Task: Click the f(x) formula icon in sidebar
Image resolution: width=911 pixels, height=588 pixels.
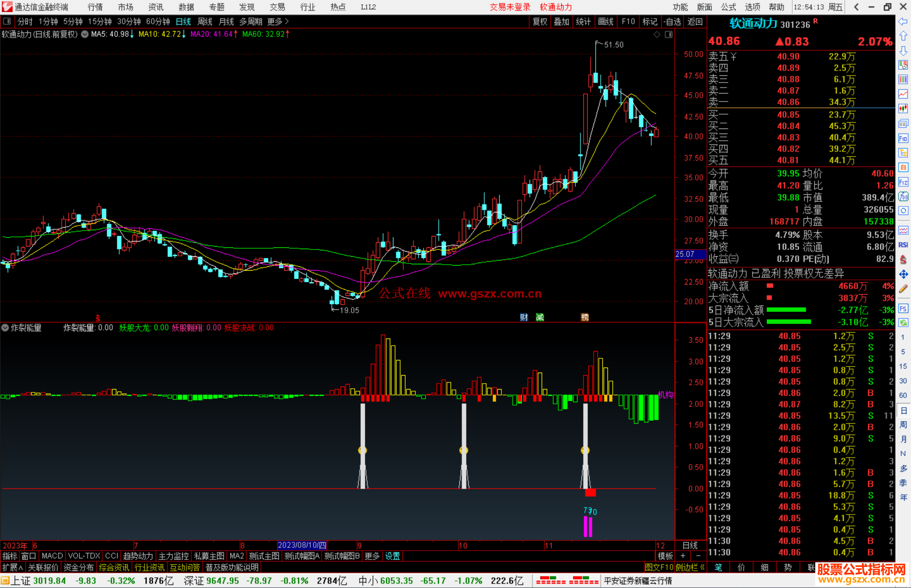Action: pyautogui.click(x=903, y=196)
